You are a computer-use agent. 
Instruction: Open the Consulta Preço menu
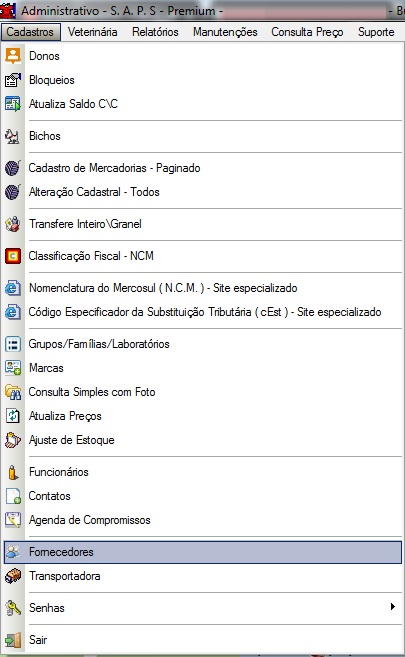tap(307, 32)
